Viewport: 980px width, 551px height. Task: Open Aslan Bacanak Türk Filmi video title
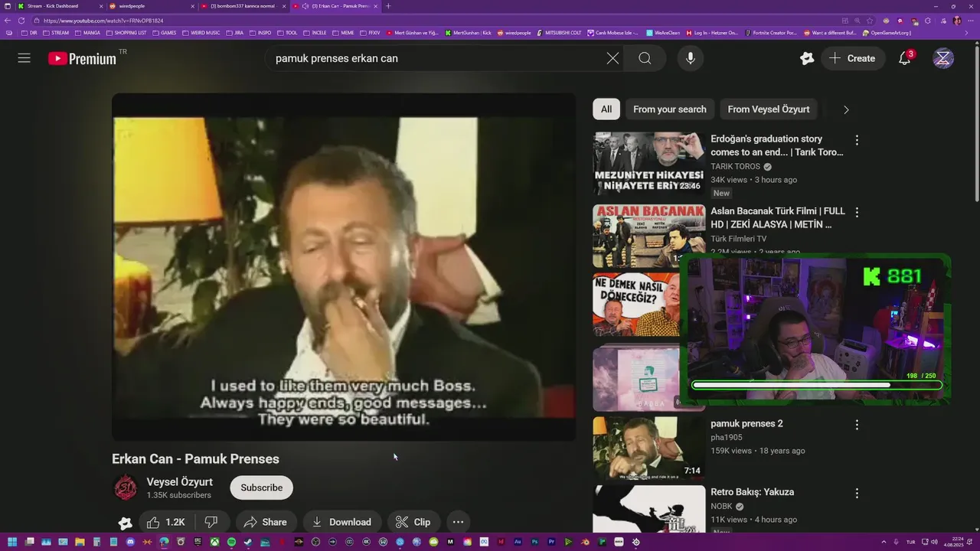(777, 217)
